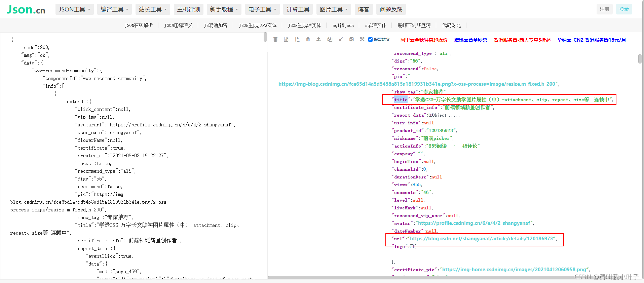Select the JSON生成C#实体 tab
This screenshot has height=283, width=644.
304,25
